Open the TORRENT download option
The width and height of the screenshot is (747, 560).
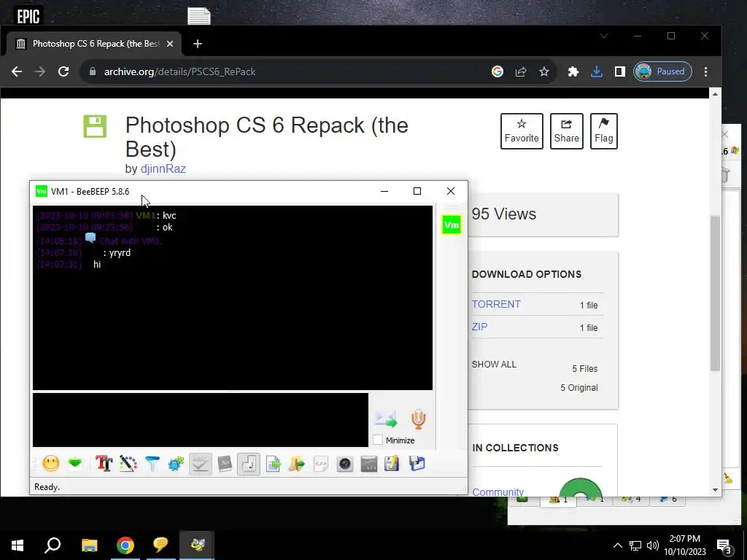pos(496,304)
